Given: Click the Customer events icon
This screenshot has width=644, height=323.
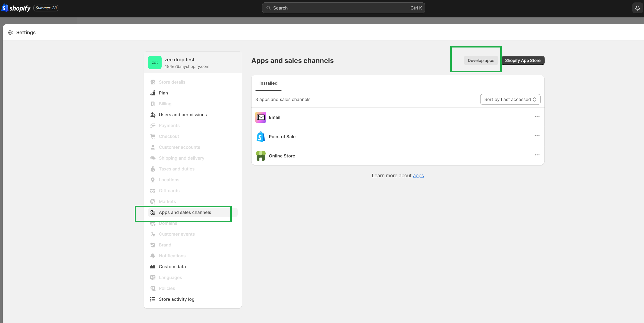Looking at the screenshot, I should 153,234.
